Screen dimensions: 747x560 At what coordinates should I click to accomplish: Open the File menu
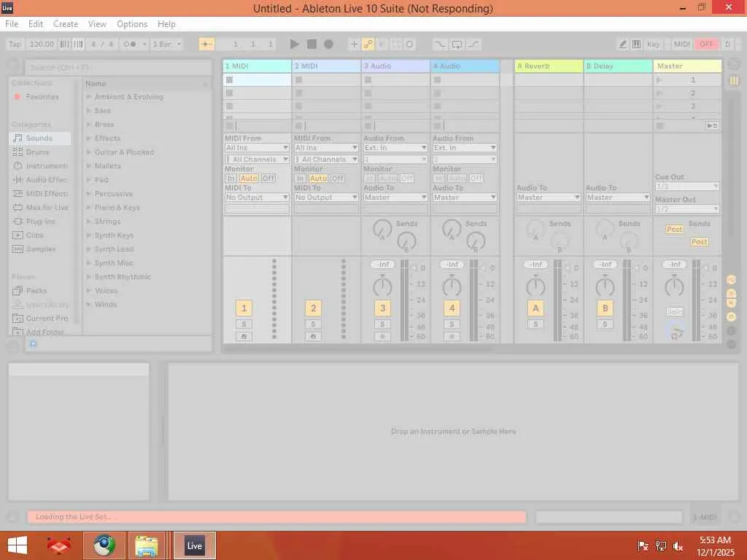coord(12,24)
